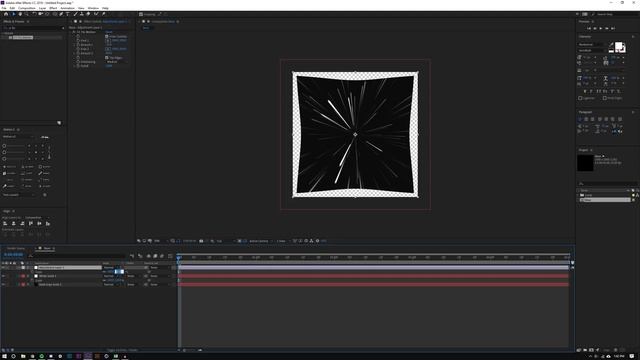Click the white fill color swatch
Image resolution: width=640 pixels, height=360 pixels.
click(618, 45)
